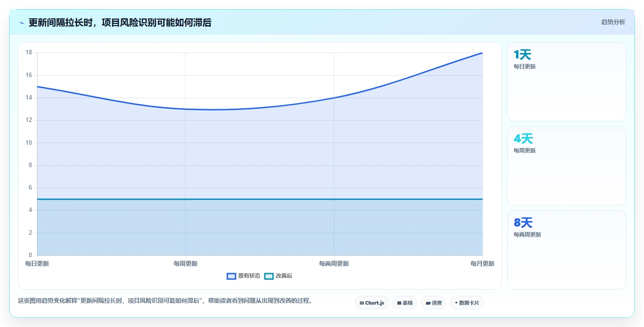Click the 4 y-axis tick label
644x327 pixels.
[x=30, y=210]
